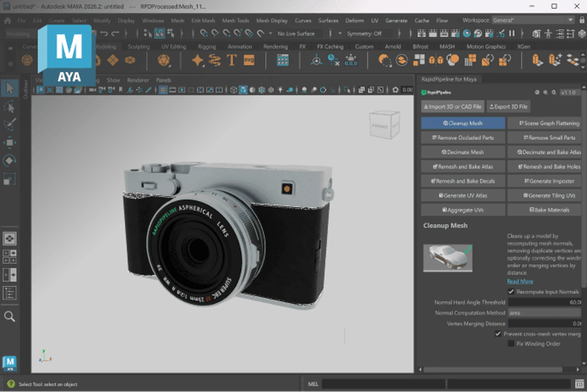This screenshot has height=392, width=587.
Task: Switch to the Rendering shelf tab
Action: coord(275,46)
